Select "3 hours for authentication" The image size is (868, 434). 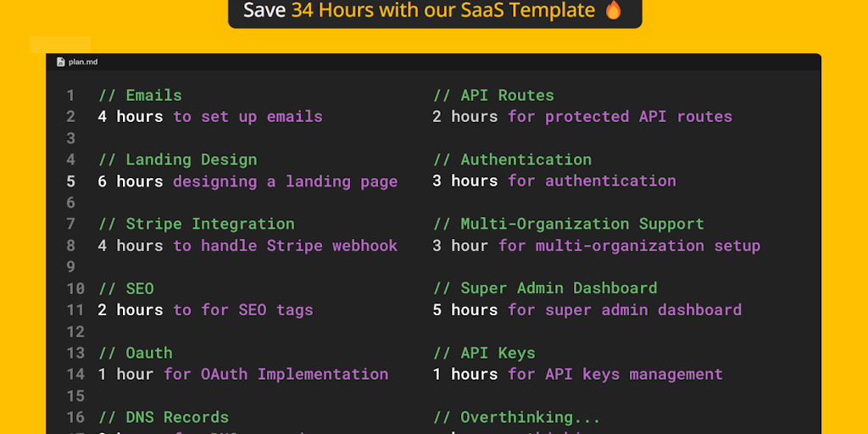554,181
